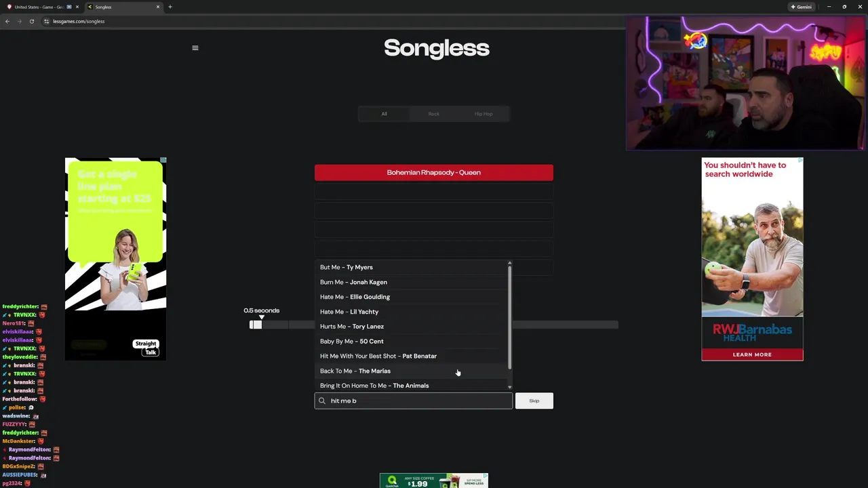Select Baby By Me by 50 Cent
This screenshot has height=488, width=868.
pyautogui.click(x=351, y=341)
